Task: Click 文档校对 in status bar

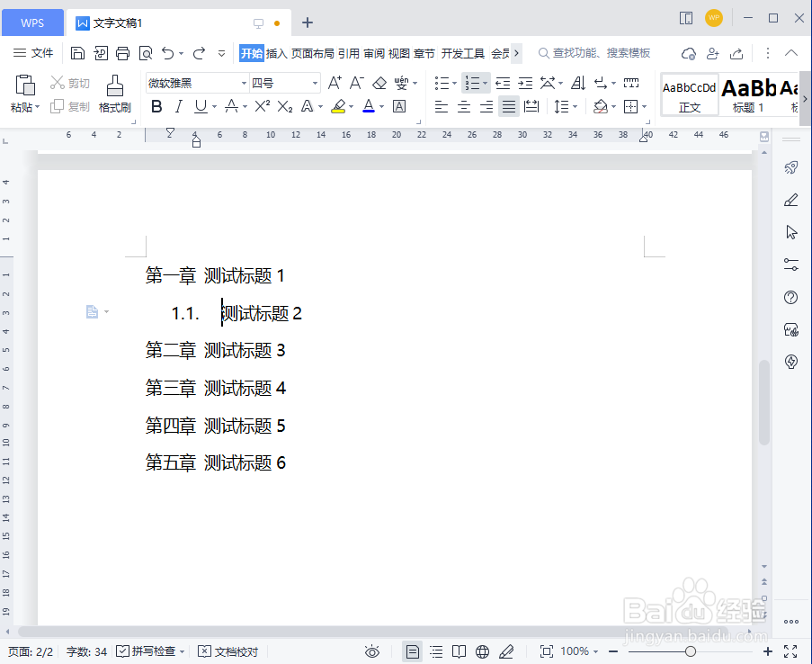Action: point(228,651)
